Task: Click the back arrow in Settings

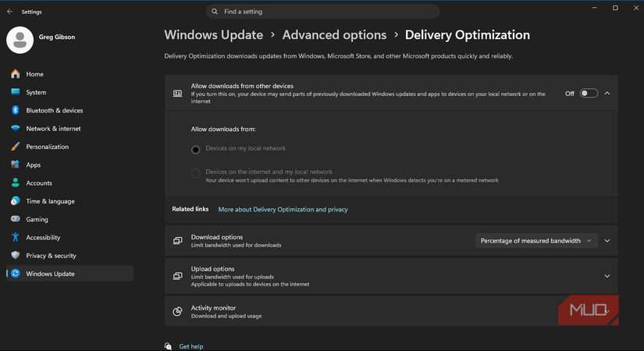Action: (x=10, y=12)
